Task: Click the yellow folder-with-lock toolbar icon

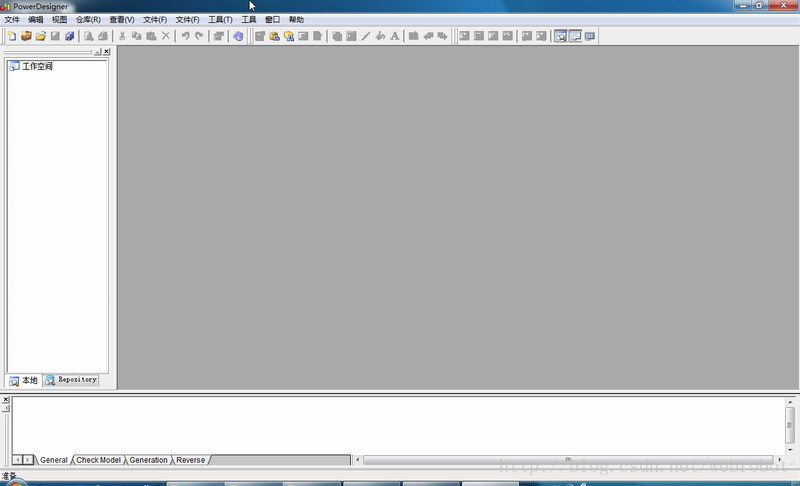Action: [274, 36]
